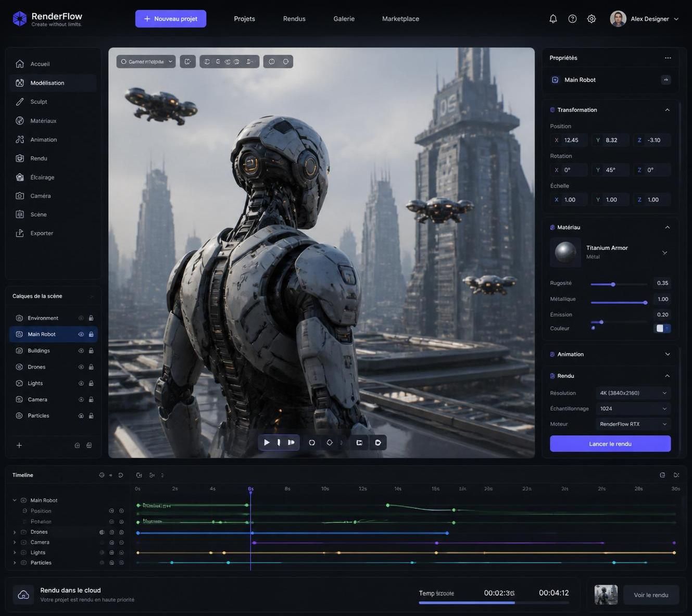692x616 pixels.
Task: Open Exporter in the sidebar
Action: click(x=53, y=233)
